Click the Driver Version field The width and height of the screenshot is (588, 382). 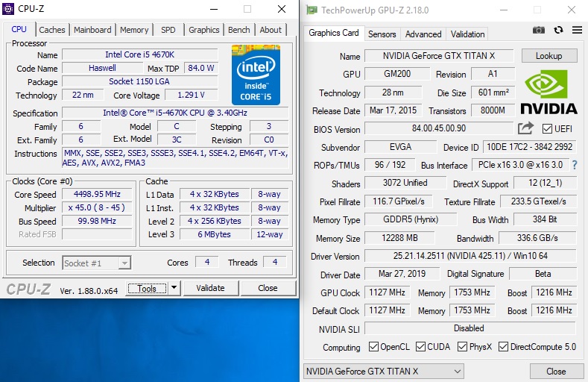(x=470, y=256)
